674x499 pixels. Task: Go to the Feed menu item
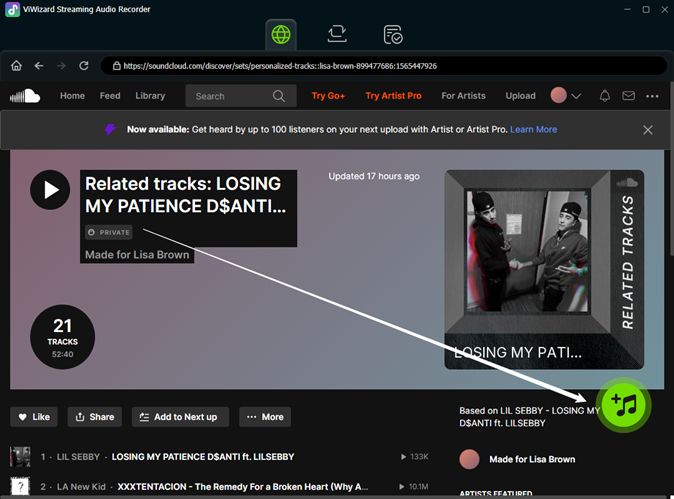[x=110, y=96]
